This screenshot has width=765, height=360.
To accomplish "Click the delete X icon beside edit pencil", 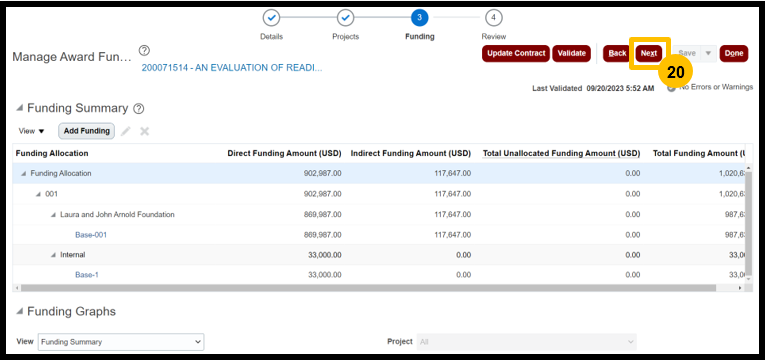I will tap(144, 131).
